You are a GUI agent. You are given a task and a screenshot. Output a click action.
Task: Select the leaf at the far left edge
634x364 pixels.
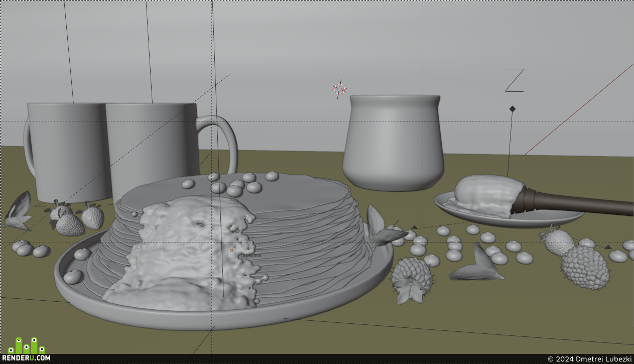18,211
